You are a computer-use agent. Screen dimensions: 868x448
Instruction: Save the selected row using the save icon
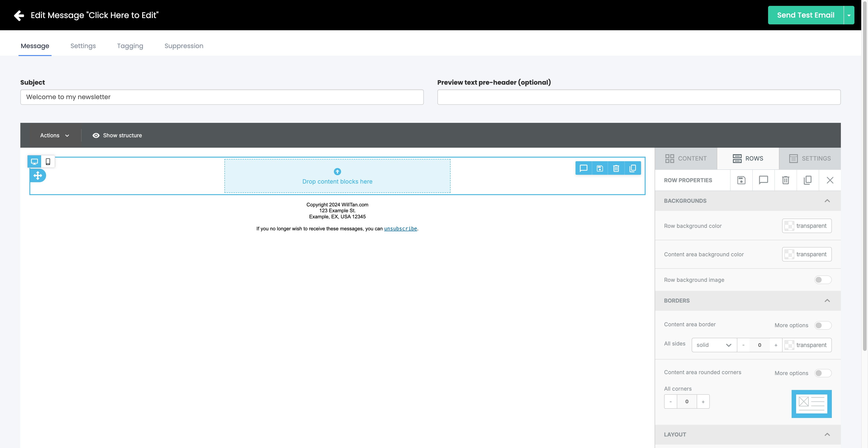[x=600, y=168]
